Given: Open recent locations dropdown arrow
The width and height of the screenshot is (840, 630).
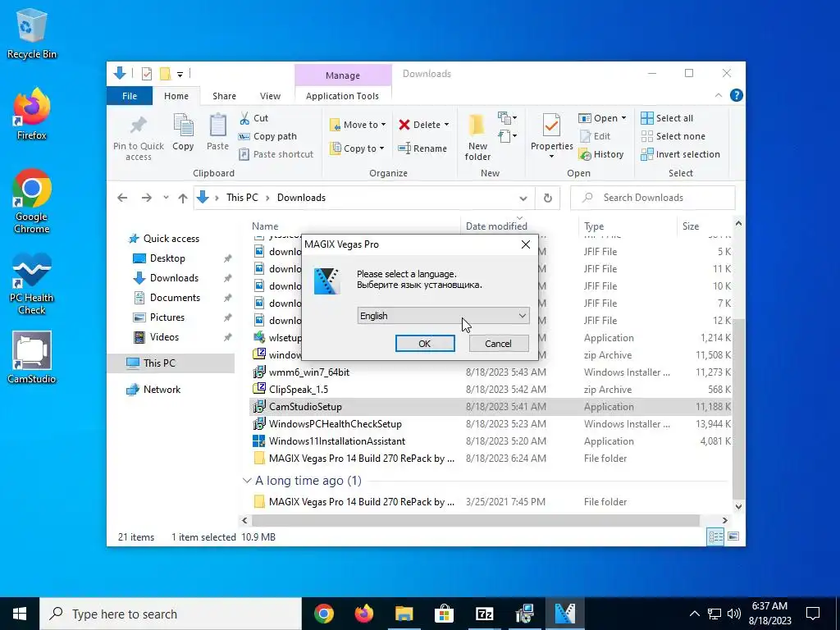Looking at the screenshot, I should pos(166,198).
